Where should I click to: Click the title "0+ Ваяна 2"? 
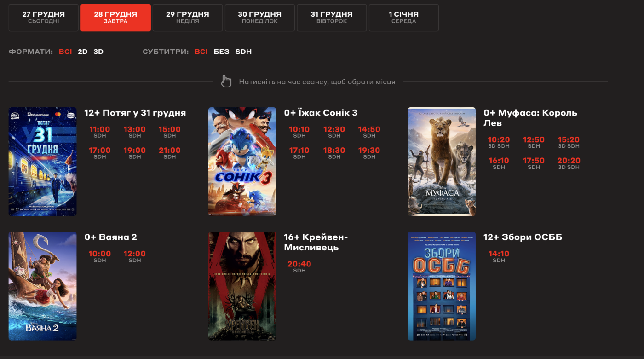pos(111,237)
